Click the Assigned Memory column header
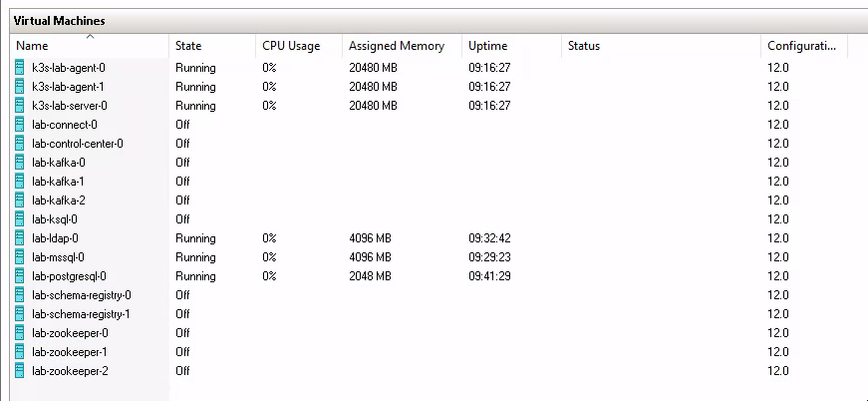The height and width of the screenshot is (401, 868). tap(396, 46)
